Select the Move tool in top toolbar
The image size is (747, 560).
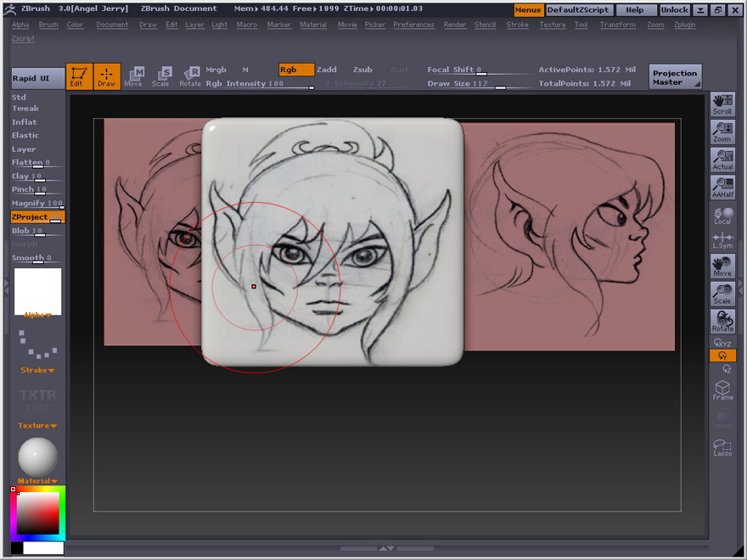134,76
